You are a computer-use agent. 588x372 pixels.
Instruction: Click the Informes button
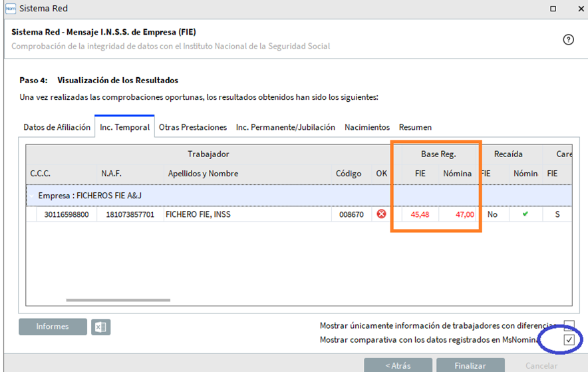point(53,327)
